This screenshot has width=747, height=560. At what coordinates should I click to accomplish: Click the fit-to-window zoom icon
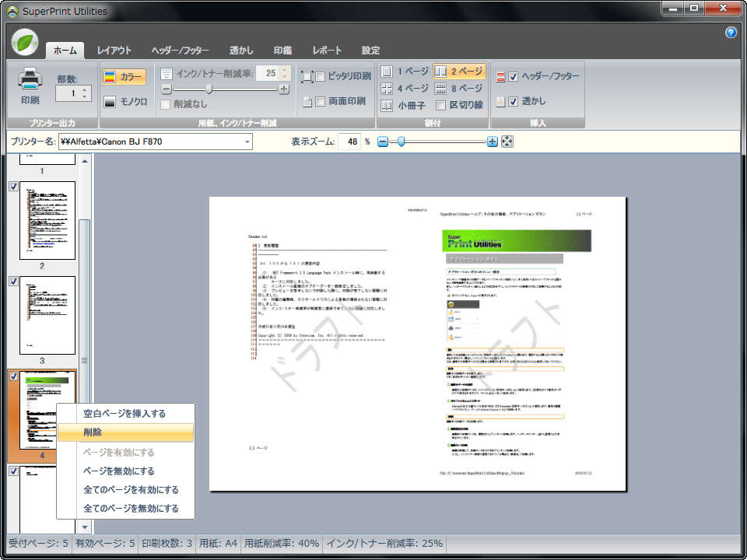(x=507, y=142)
